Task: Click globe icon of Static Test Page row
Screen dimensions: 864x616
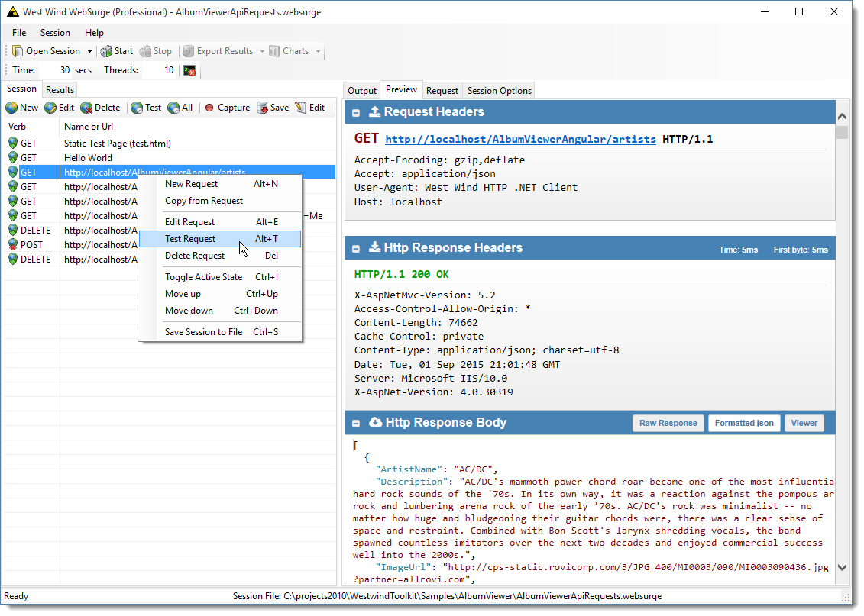Action: coord(13,144)
